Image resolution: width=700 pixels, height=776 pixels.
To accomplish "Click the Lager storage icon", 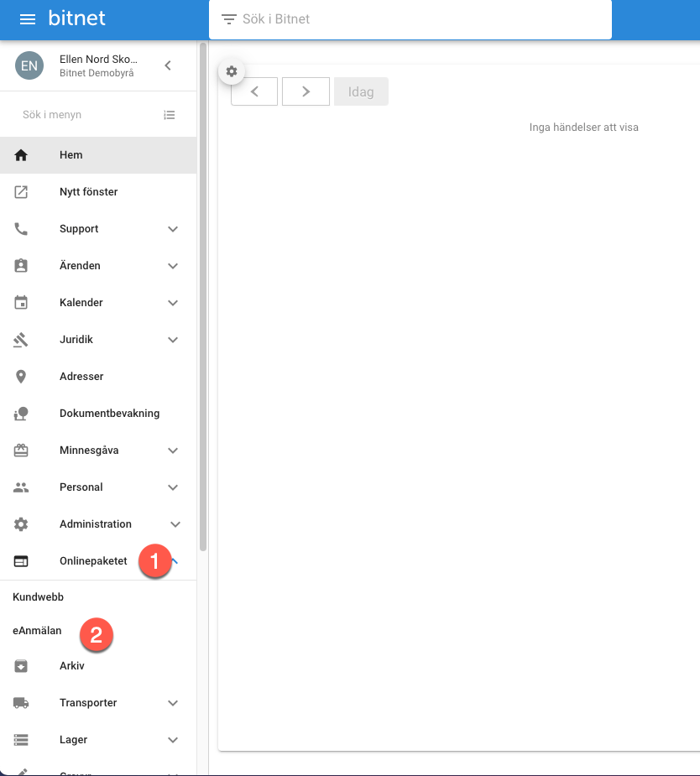I will point(21,740).
